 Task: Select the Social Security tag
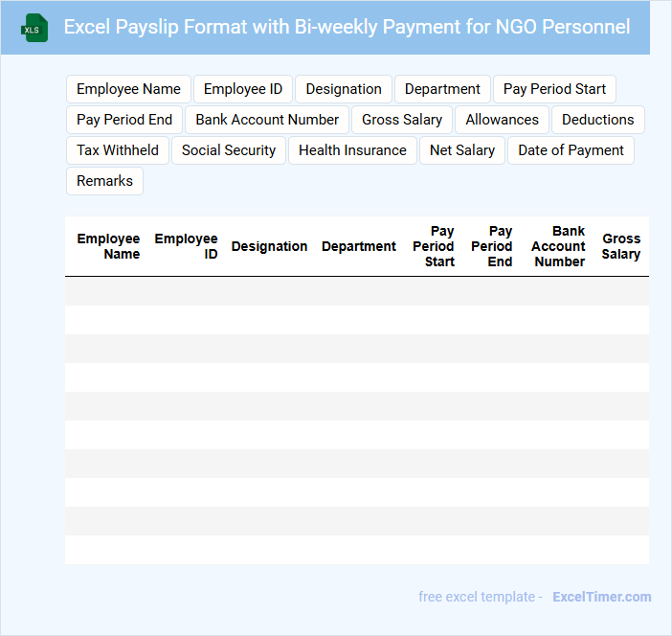point(229,150)
